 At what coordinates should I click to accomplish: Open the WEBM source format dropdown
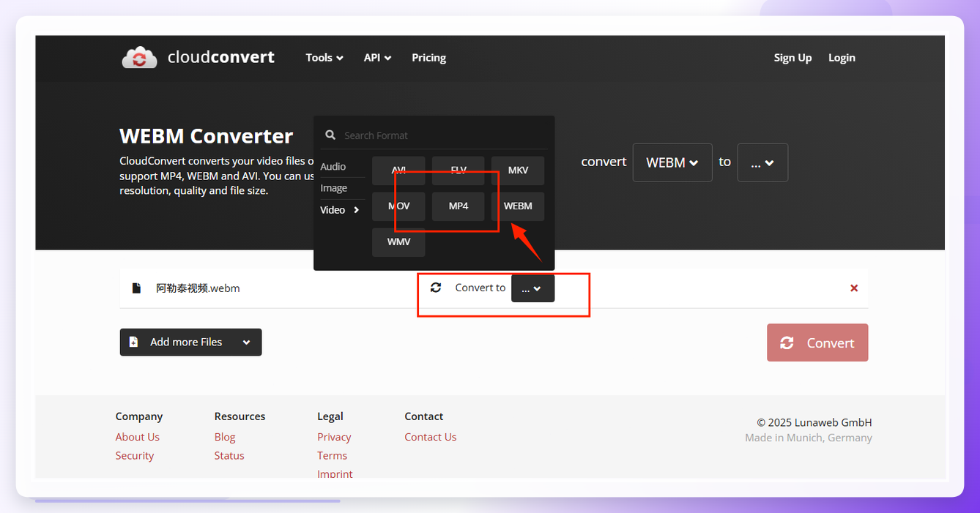click(x=672, y=162)
